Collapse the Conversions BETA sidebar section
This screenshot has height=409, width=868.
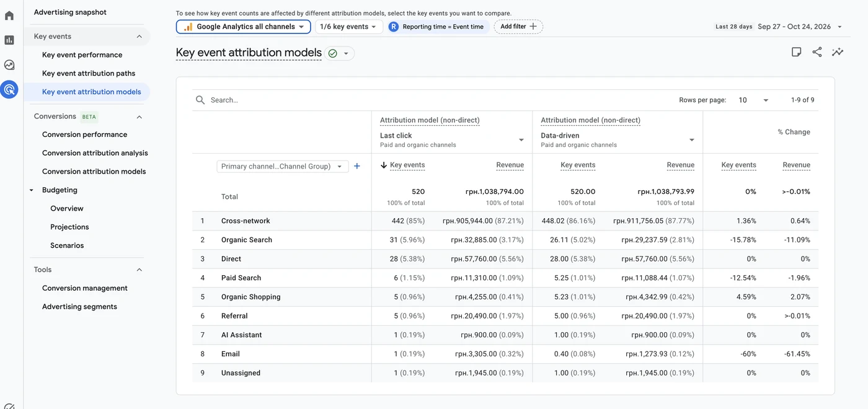coord(139,117)
